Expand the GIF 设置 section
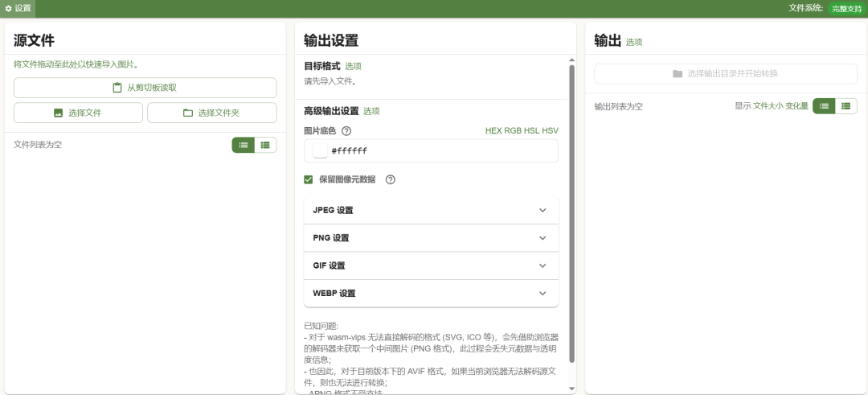The height and width of the screenshot is (395, 868). click(x=431, y=265)
